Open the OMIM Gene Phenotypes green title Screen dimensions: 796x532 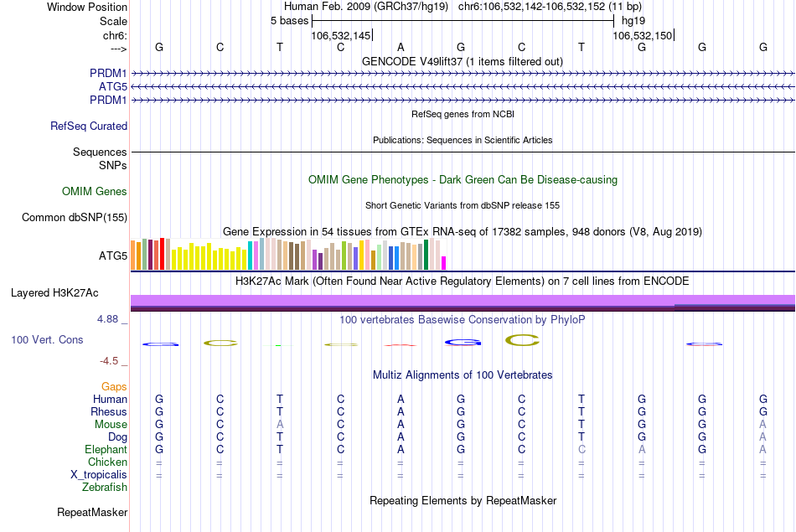[463, 179]
